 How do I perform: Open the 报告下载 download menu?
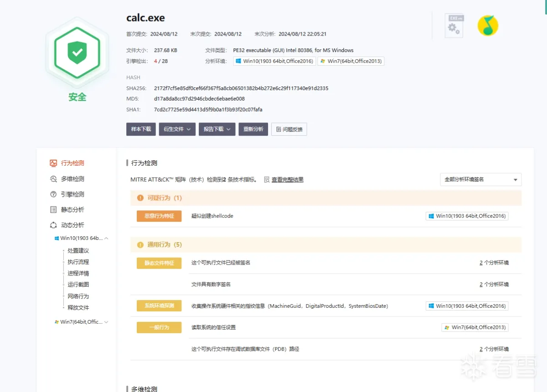pos(217,129)
